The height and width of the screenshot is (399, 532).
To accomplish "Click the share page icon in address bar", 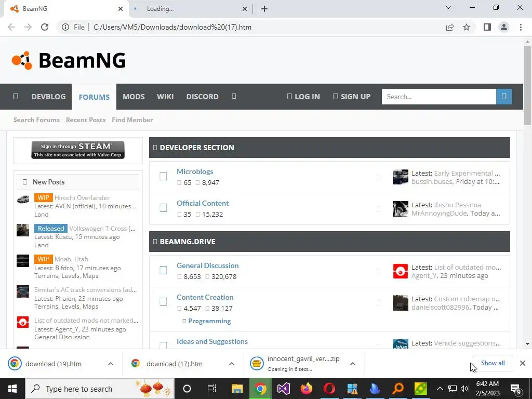I will [450, 27].
